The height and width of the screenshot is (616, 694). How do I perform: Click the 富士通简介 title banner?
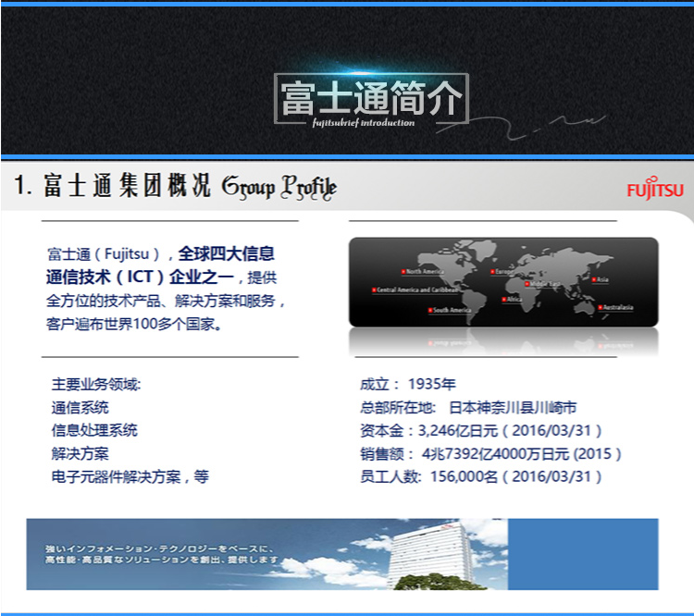[x=371, y=98]
